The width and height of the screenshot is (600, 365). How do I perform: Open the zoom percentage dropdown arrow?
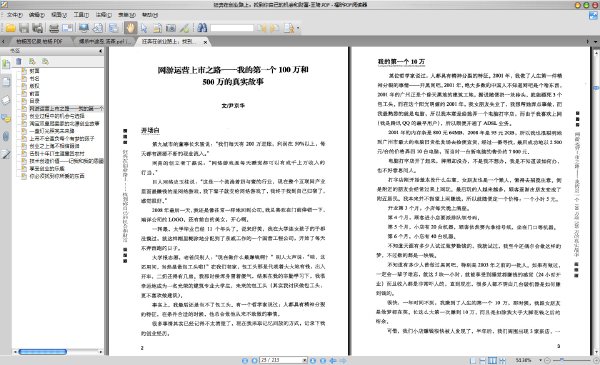tap(540, 360)
